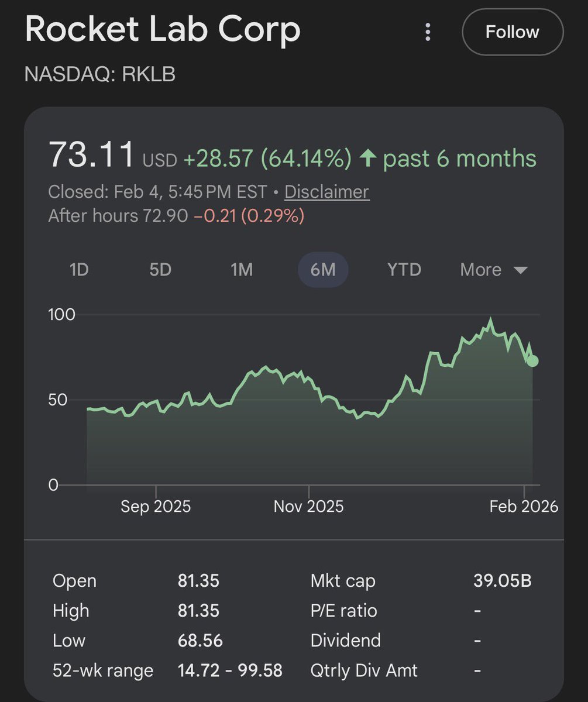Click the Low value 68.56
Viewport: 588px width, 702px height.
[x=200, y=641]
